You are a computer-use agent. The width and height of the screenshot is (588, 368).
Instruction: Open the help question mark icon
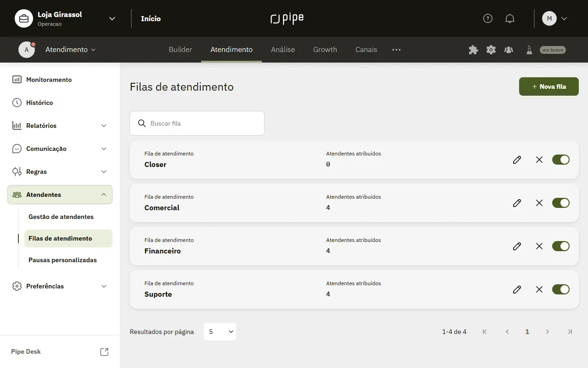pos(488,18)
